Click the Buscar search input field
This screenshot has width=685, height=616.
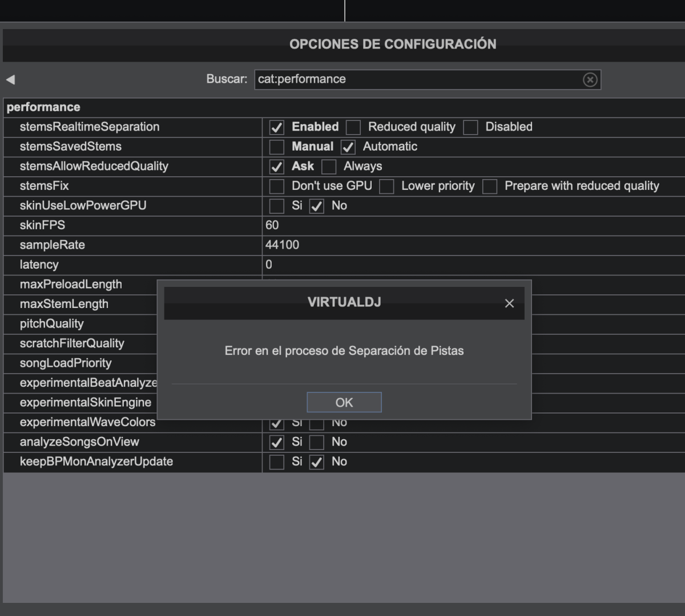tap(428, 79)
